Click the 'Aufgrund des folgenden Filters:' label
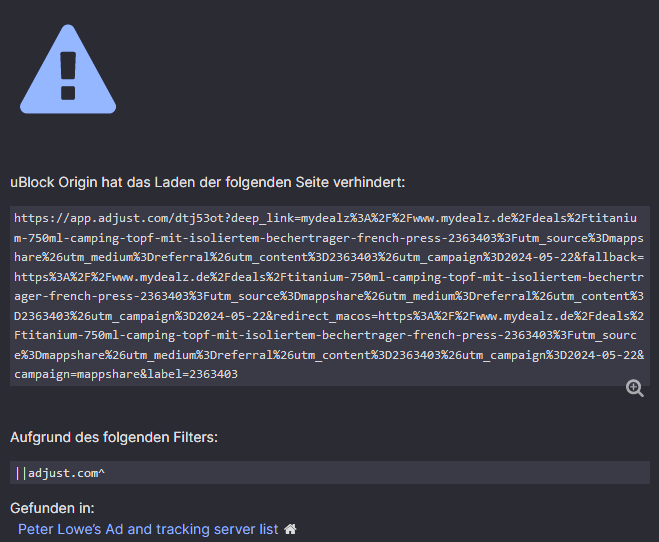Image resolution: width=659 pixels, height=542 pixels. click(114, 437)
